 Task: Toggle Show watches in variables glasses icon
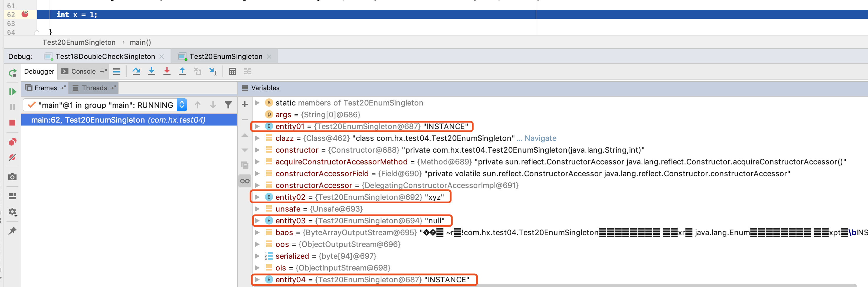click(245, 181)
